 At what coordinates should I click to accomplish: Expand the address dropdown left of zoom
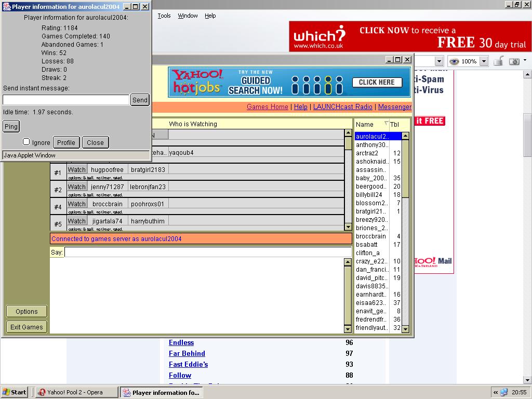tap(439, 61)
